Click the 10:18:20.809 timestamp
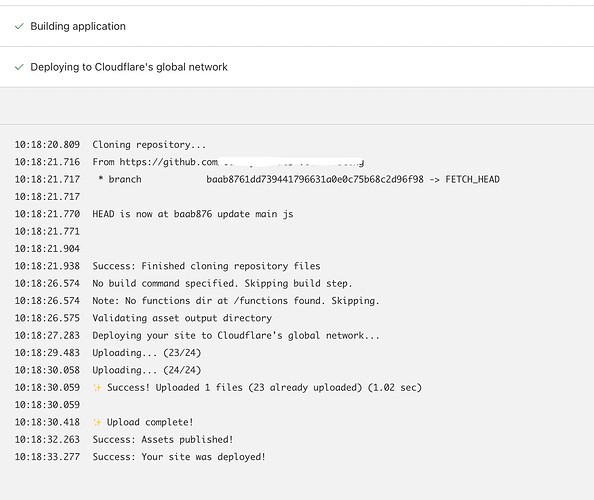 pos(47,145)
